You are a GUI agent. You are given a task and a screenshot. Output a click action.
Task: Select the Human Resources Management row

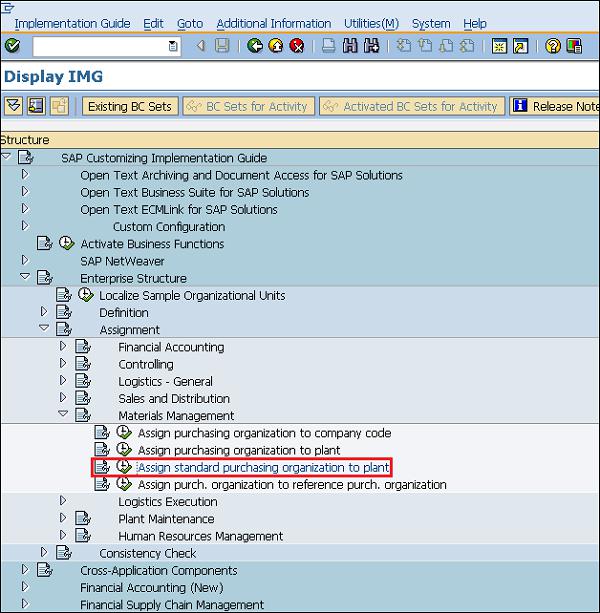pyautogui.click(x=201, y=536)
